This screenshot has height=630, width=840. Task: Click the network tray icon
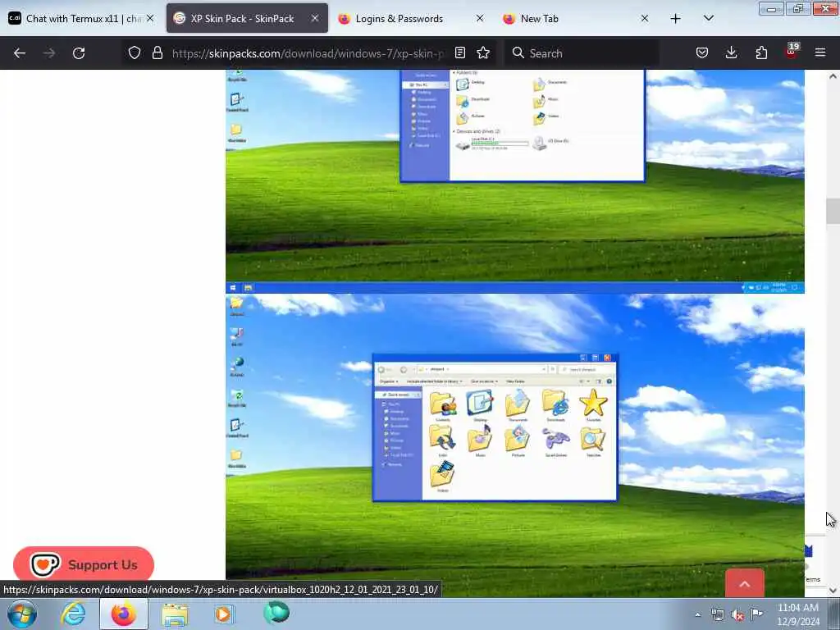pyautogui.click(x=717, y=615)
